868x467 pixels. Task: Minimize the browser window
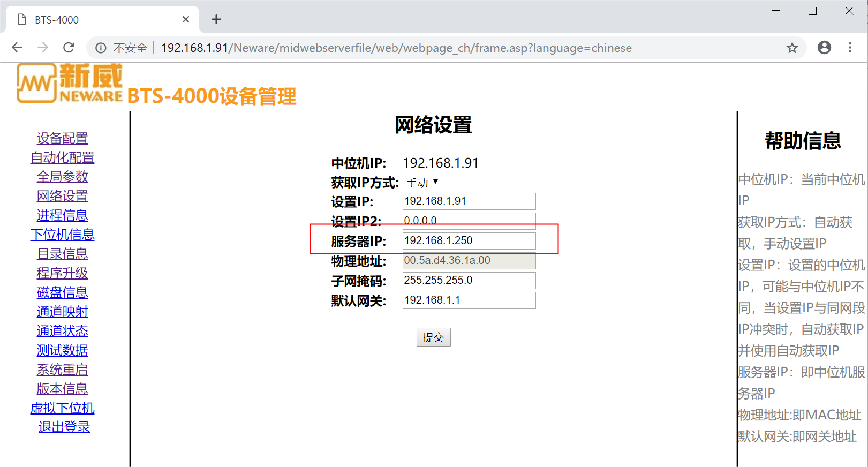775,11
